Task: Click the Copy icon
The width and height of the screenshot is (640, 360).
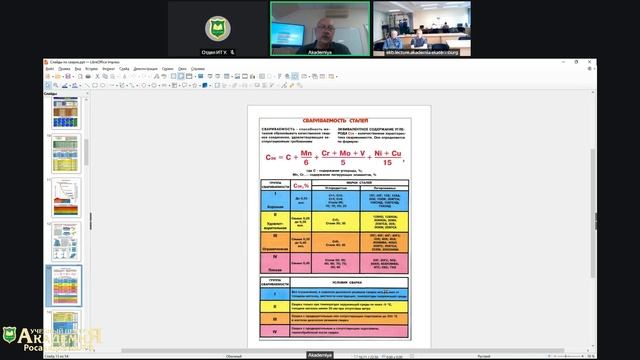Action: click(x=105, y=76)
